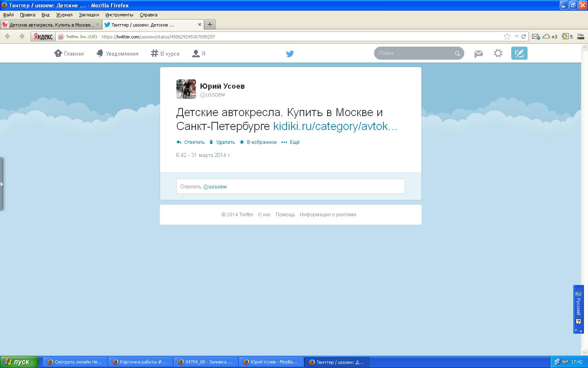This screenshot has height=368, width=588.
Task: Click into the Ответить @ussoew reply box
Action: point(291,186)
